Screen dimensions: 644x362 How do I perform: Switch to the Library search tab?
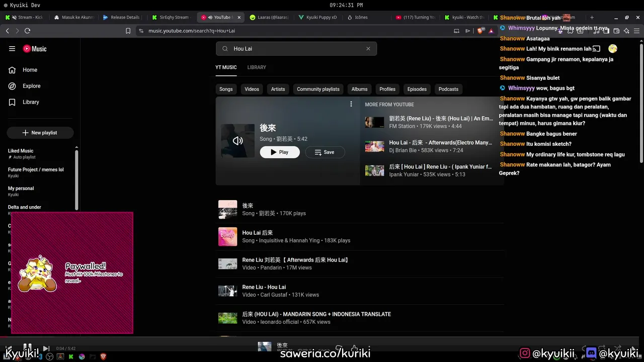pyautogui.click(x=257, y=67)
